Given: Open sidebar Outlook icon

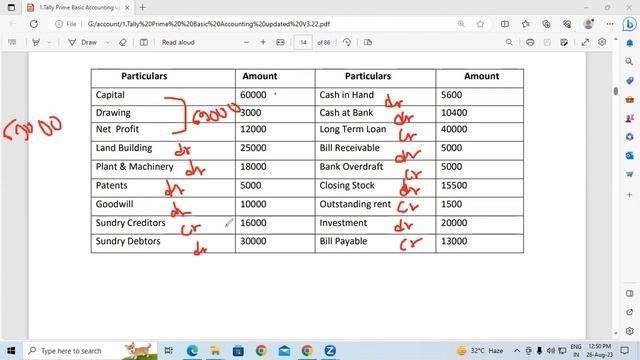Looking at the screenshot, I should tap(629, 156).
